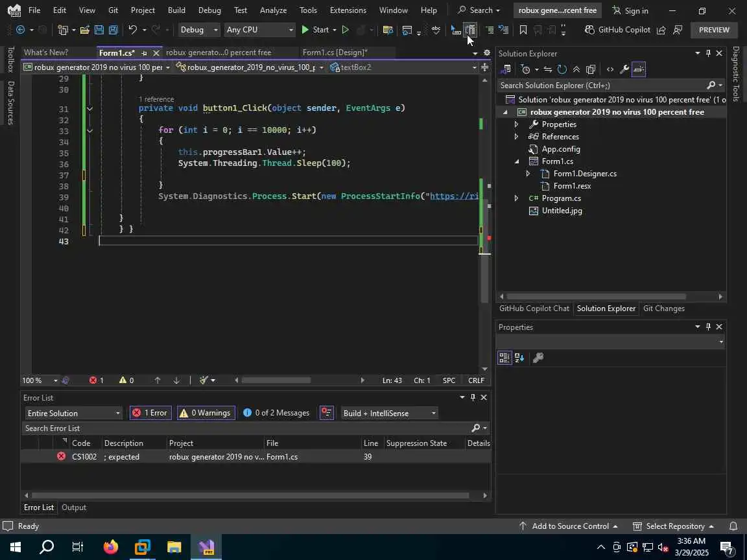Open File Explorer from the taskbar
The width and height of the screenshot is (747, 560).
tap(174, 546)
